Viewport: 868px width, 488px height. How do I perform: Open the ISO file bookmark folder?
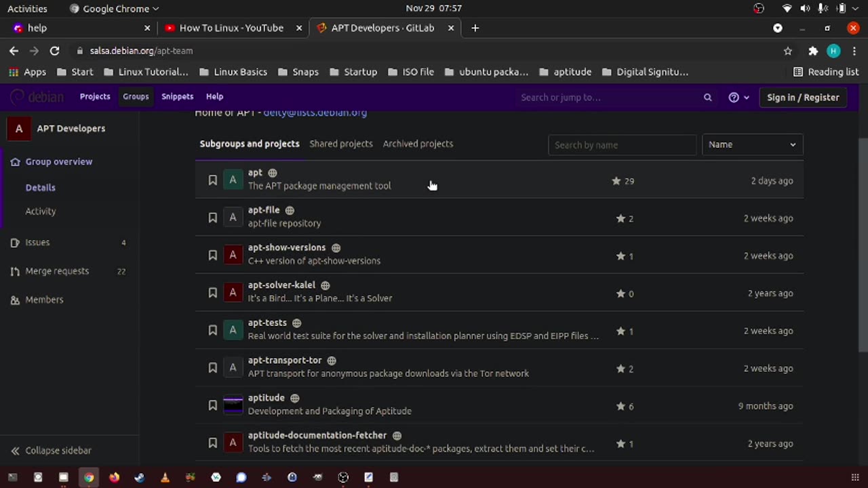point(410,72)
